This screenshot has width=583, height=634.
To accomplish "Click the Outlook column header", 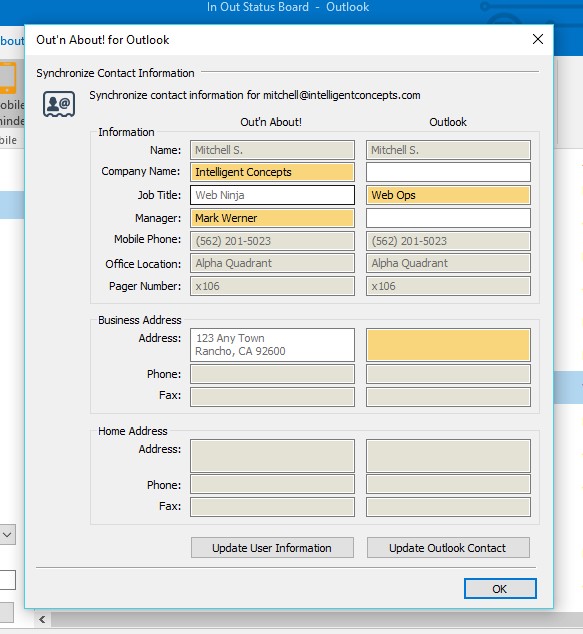I will pyautogui.click(x=448, y=122).
